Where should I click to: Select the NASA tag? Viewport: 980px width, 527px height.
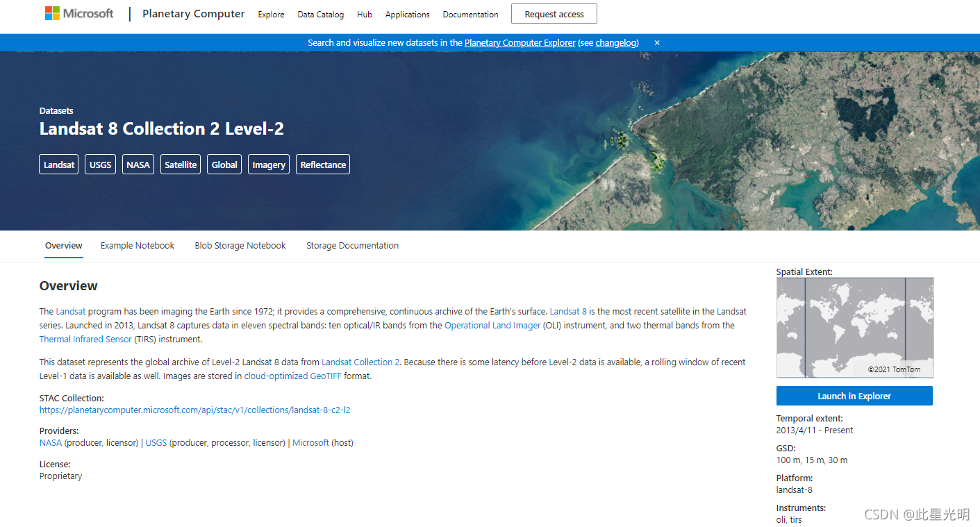tap(138, 165)
